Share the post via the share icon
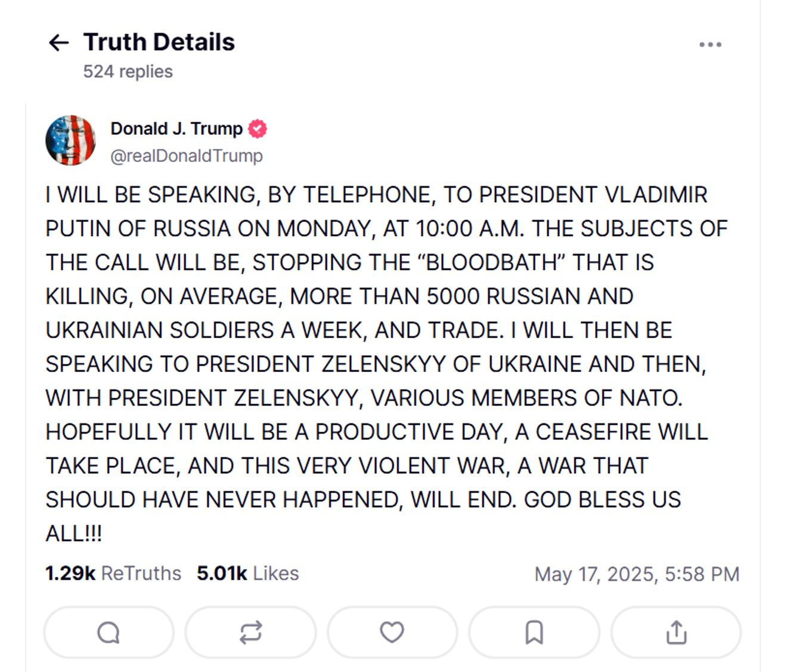 pyautogui.click(x=676, y=632)
